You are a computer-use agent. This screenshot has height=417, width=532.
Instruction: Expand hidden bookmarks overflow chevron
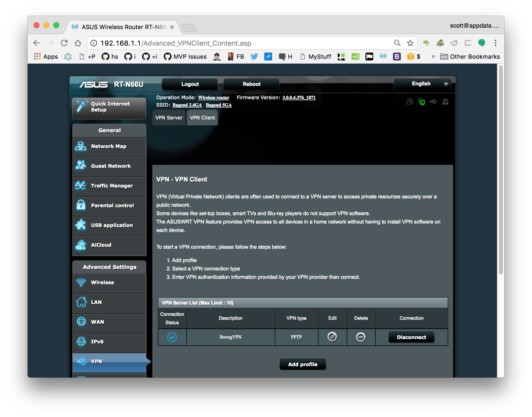coord(433,57)
